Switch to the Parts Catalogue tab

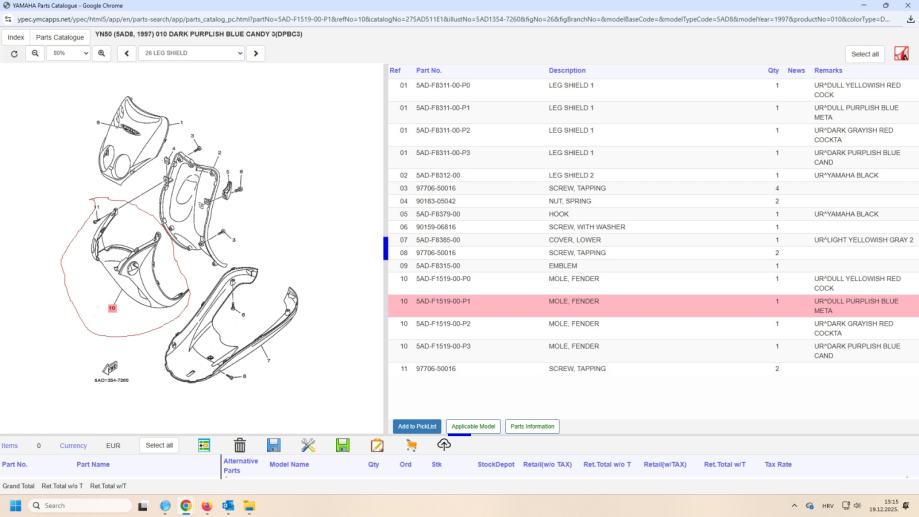pos(60,37)
